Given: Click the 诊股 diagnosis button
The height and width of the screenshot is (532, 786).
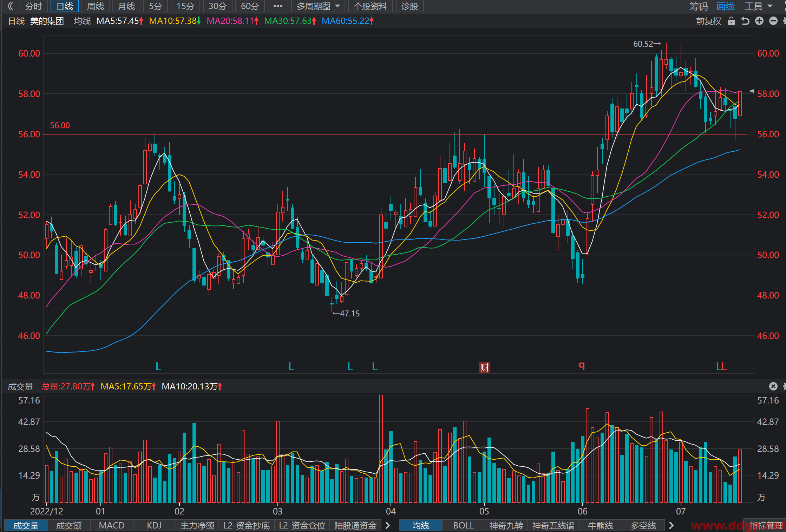Looking at the screenshot, I should (x=410, y=6).
